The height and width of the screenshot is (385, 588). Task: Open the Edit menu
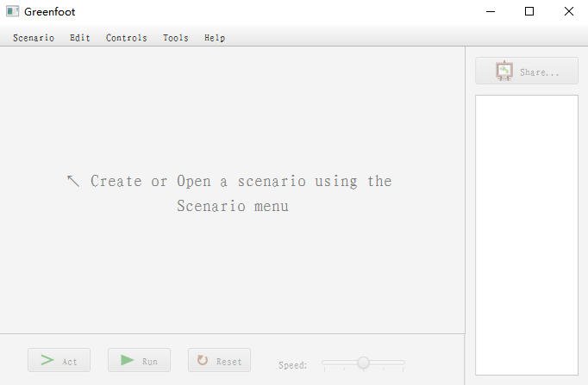pyautogui.click(x=80, y=38)
